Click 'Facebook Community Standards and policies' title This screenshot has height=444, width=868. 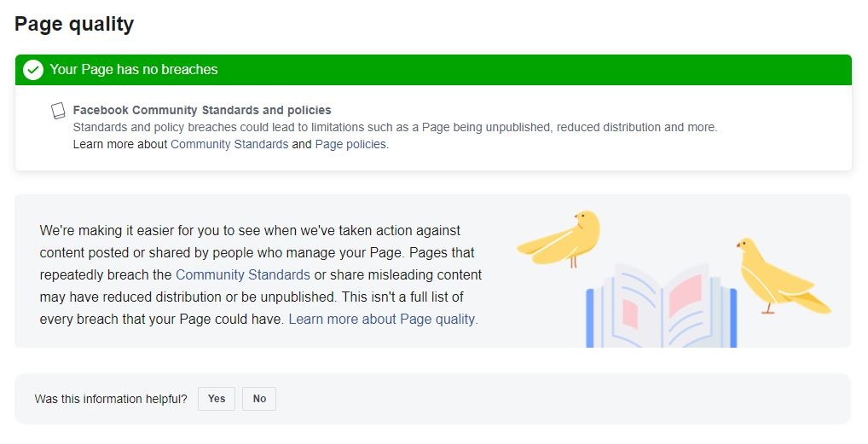click(x=202, y=110)
